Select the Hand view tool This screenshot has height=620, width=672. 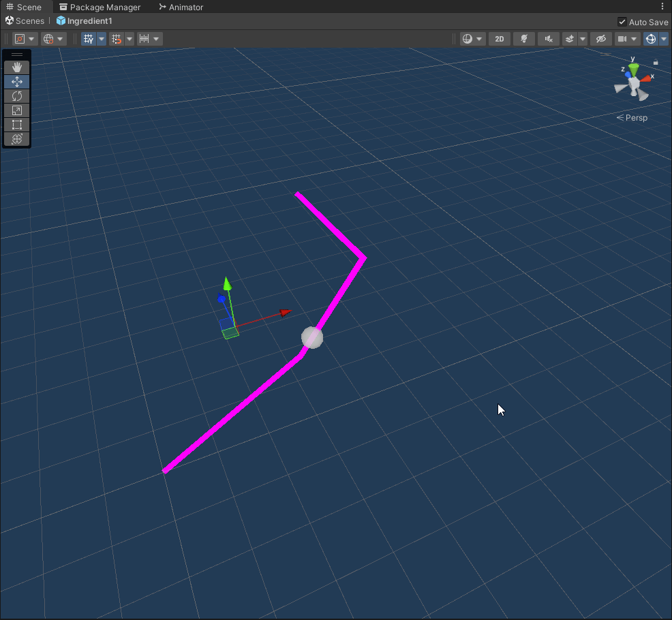coord(17,67)
